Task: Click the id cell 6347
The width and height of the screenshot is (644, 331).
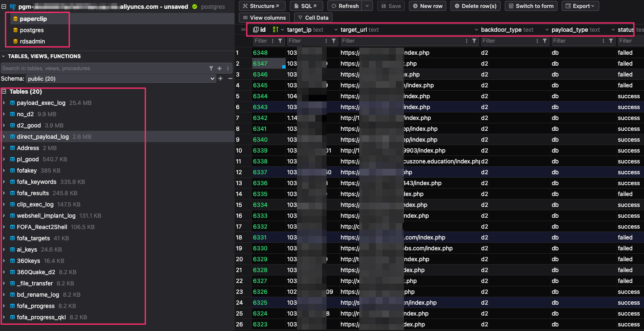Action: [x=268, y=64]
